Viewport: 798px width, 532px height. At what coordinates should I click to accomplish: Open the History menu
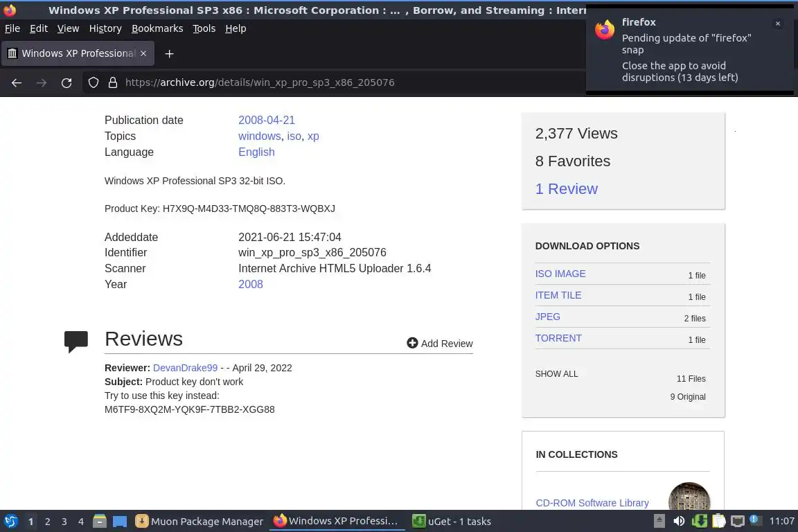[105, 28]
